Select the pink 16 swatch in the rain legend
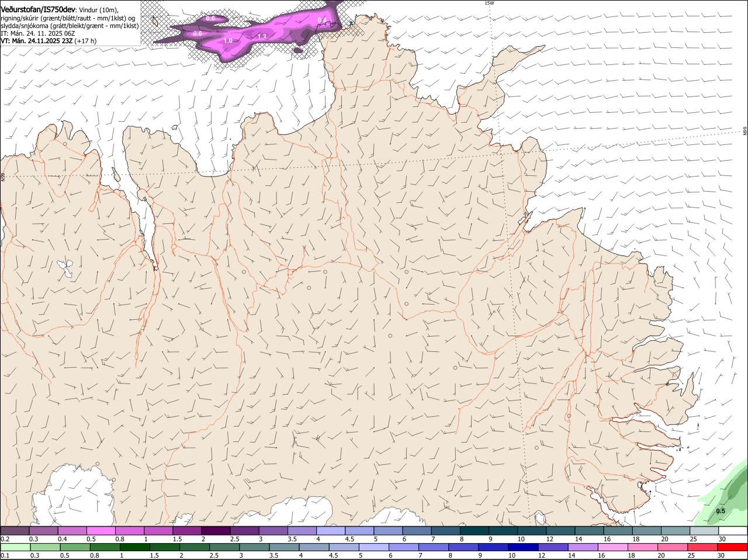The image size is (748, 560). [x=612, y=547]
